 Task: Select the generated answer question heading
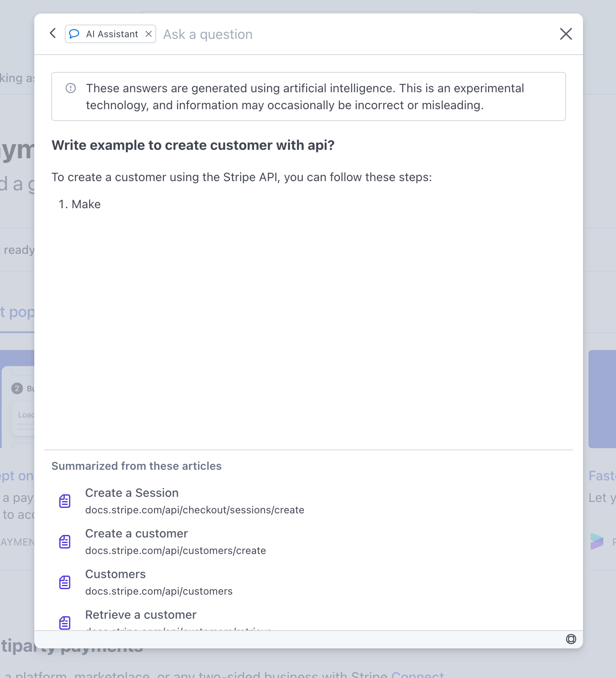click(193, 145)
